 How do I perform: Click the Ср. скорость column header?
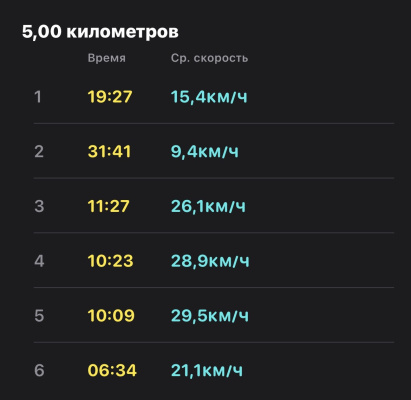209,58
